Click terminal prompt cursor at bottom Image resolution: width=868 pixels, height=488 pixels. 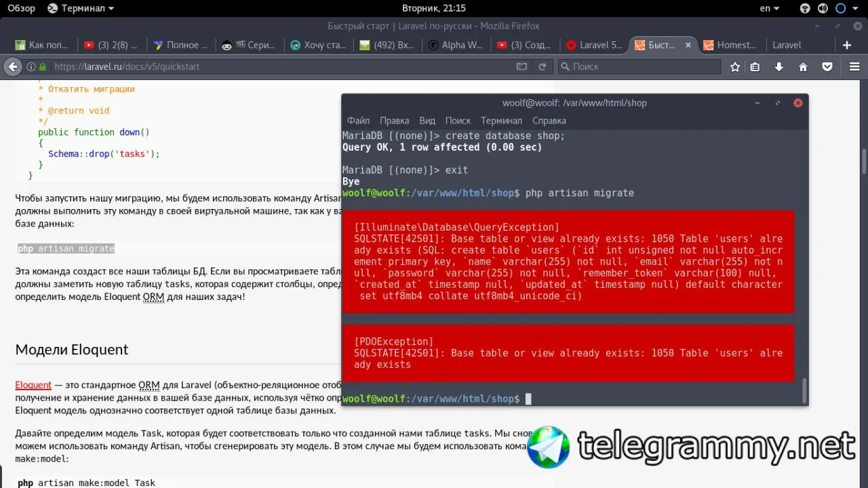click(528, 399)
